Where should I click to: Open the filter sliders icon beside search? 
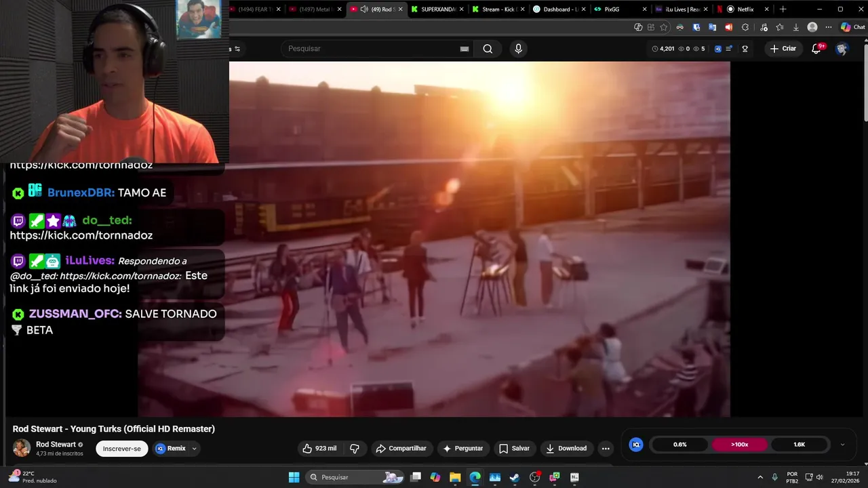click(x=237, y=49)
